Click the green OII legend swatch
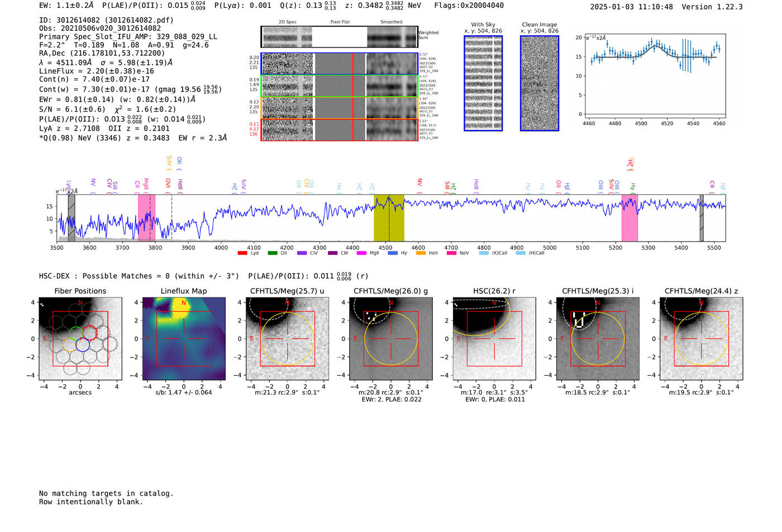The image size is (782, 532). (272, 253)
